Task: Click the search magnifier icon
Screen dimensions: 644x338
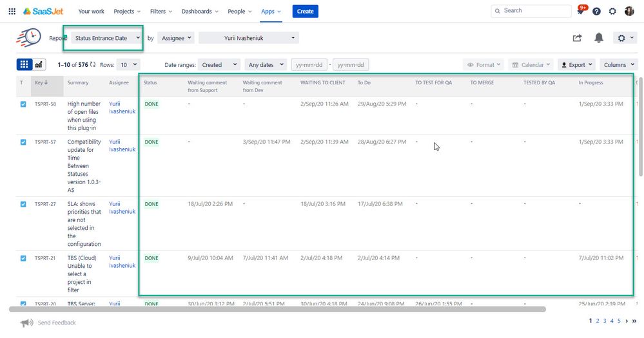Action: coord(498,11)
